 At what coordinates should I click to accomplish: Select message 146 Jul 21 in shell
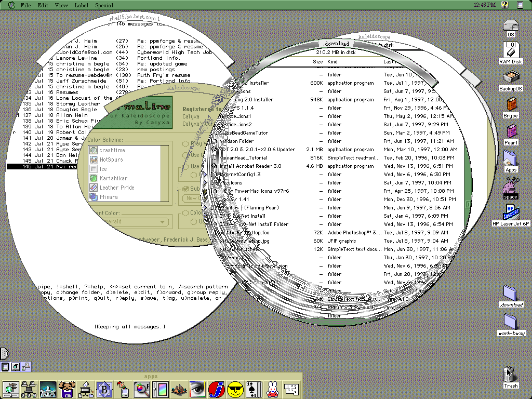[x=43, y=167]
